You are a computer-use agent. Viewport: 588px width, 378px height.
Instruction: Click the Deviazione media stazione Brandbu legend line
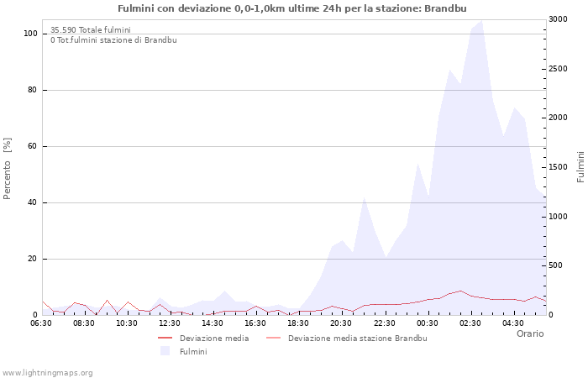coord(273,339)
